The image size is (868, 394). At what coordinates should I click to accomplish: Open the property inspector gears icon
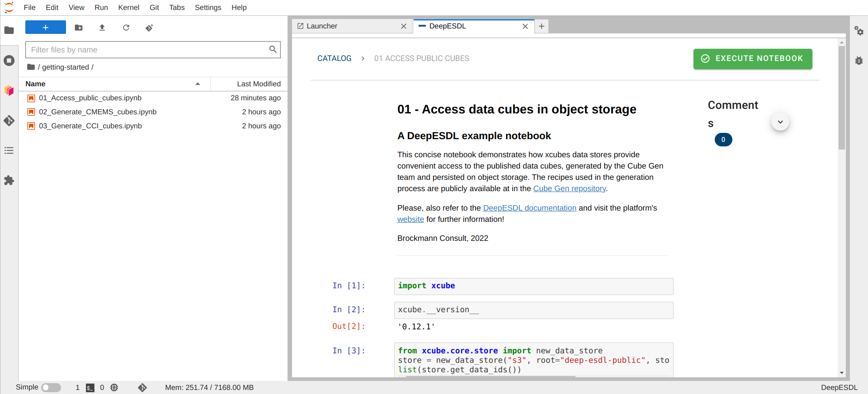(859, 31)
